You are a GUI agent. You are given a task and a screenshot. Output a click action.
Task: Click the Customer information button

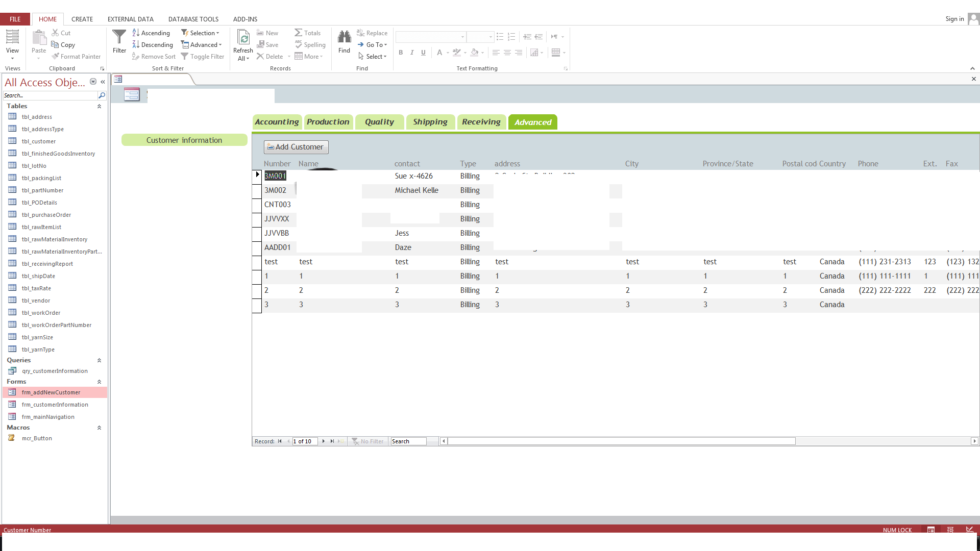point(184,140)
